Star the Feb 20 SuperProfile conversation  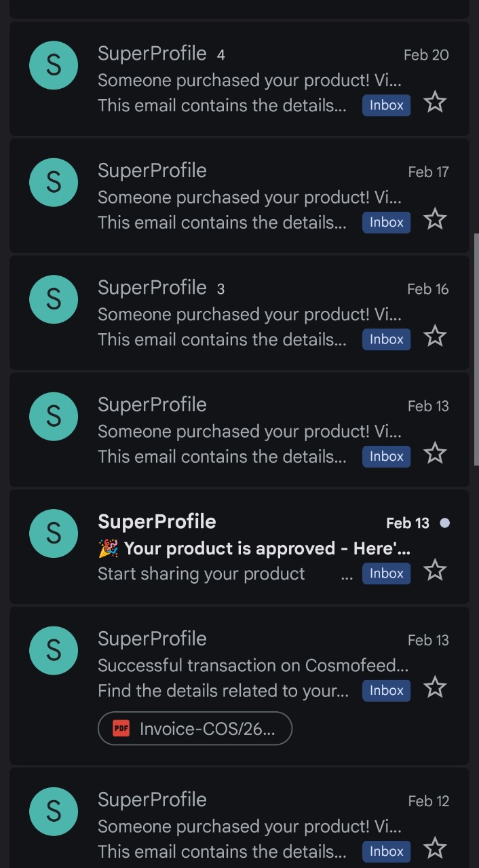[x=435, y=101]
